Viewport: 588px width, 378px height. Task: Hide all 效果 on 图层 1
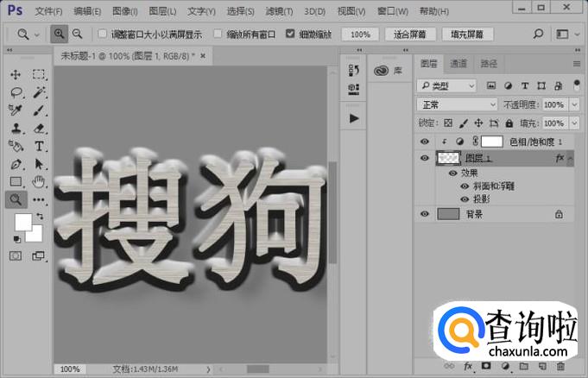[x=453, y=173]
